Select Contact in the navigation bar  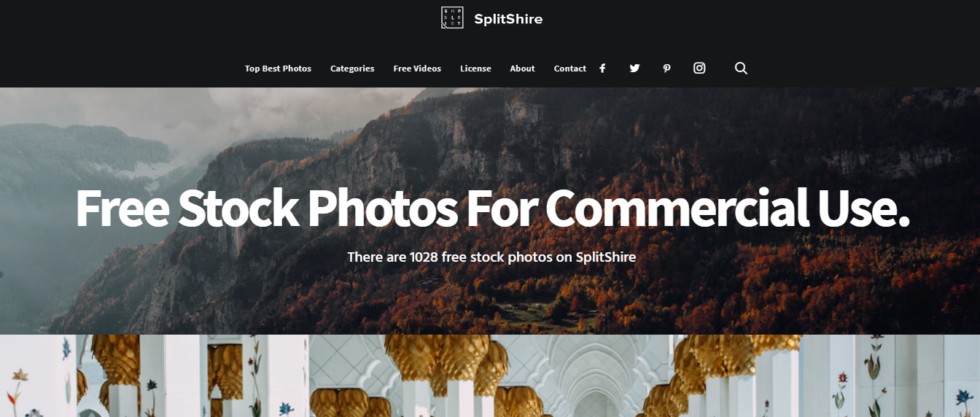pos(570,69)
